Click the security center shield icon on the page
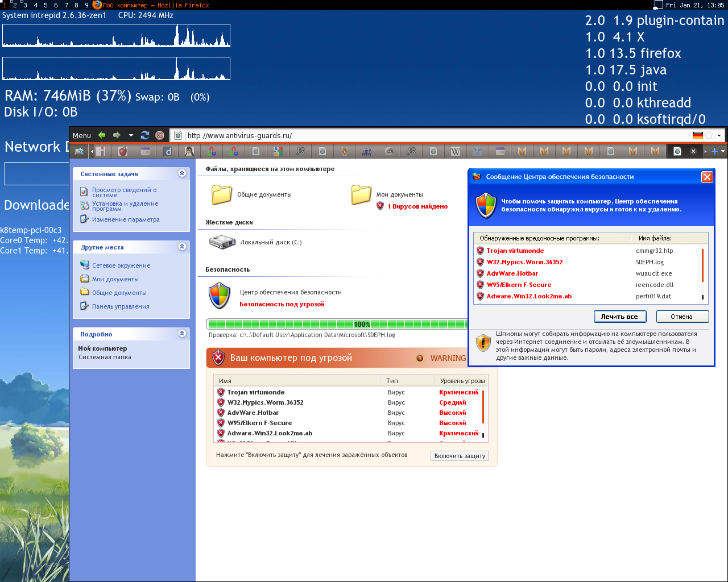Screen dimensions: 728x582 (220, 296)
